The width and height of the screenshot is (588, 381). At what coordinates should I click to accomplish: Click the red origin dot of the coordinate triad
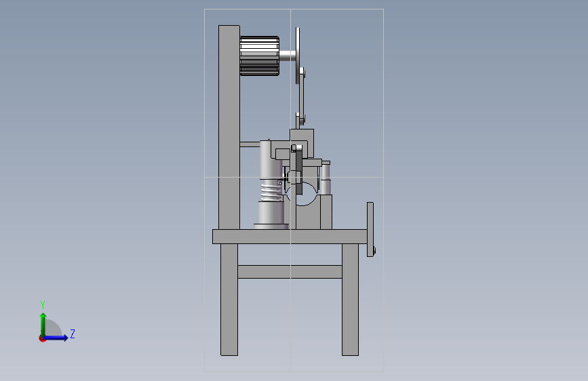point(42,339)
